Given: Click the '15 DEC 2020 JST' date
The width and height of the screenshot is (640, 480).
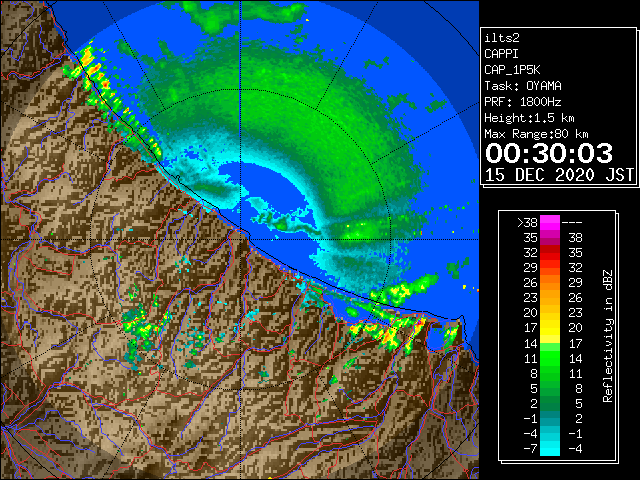Looking at the screenshot, I should 559,175.
